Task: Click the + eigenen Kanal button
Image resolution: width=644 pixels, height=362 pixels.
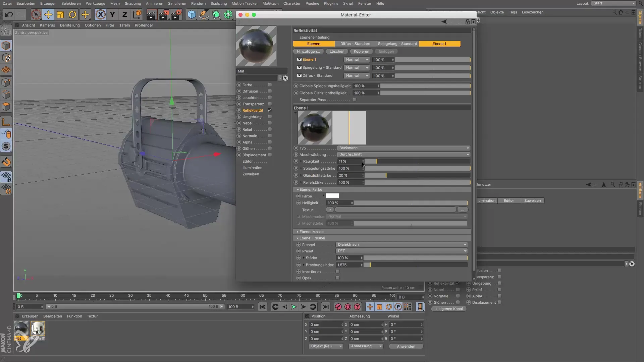Action: pyautogui.click(x=448, y=309)
